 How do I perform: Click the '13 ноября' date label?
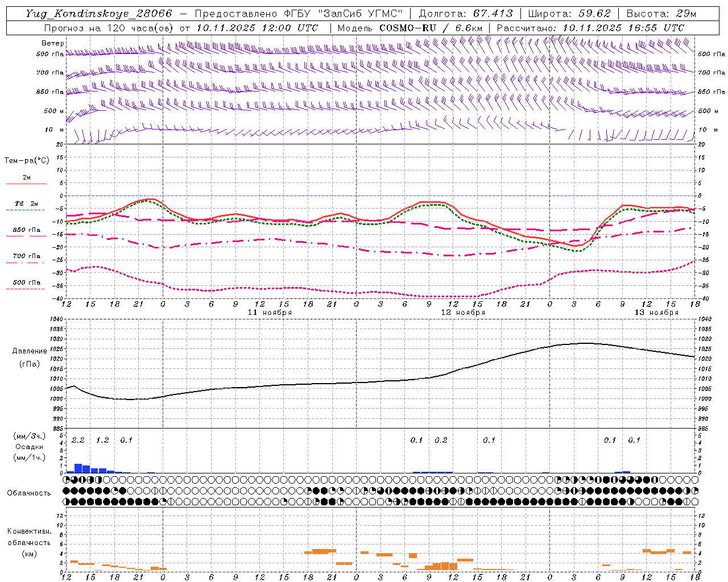point(656,313)
